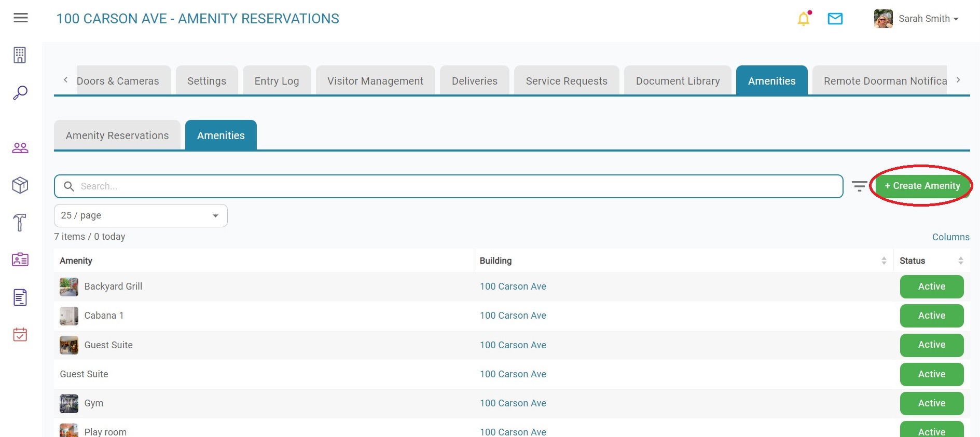Switch to the Entry Log tab
Viewport: 980px width, 437px height.
(277, 81)
